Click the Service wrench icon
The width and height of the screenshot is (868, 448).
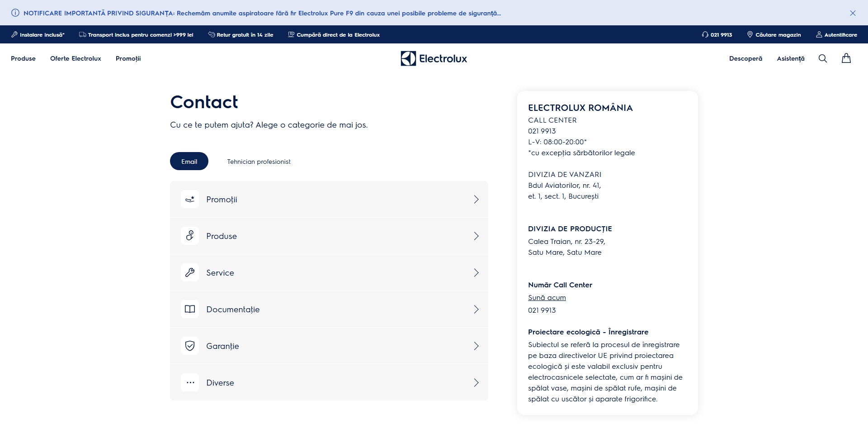click(x=190, y=272)
